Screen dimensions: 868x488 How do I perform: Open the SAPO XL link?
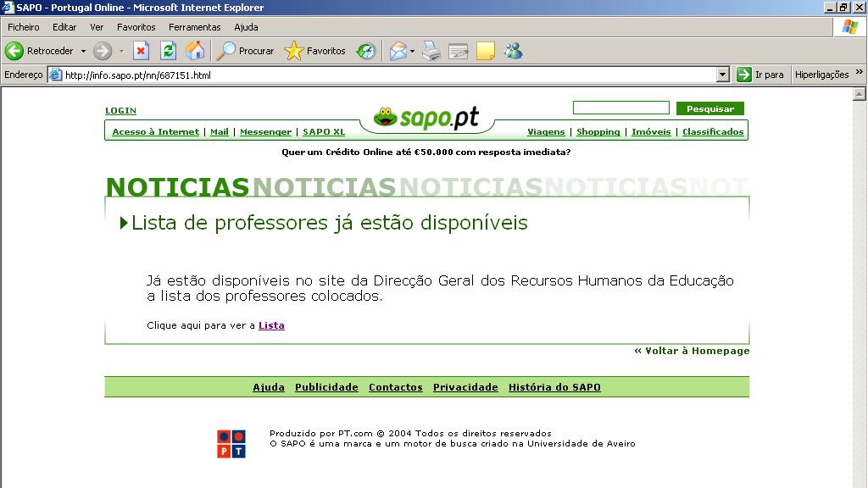[x=324, y=131]
